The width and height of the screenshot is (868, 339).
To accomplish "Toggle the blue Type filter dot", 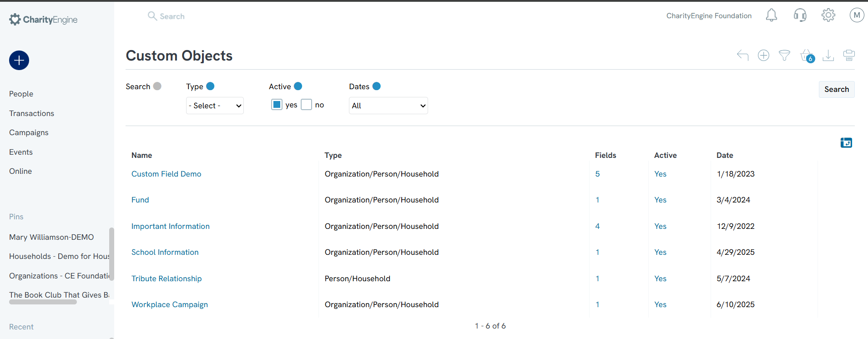I will coord(210,86).
